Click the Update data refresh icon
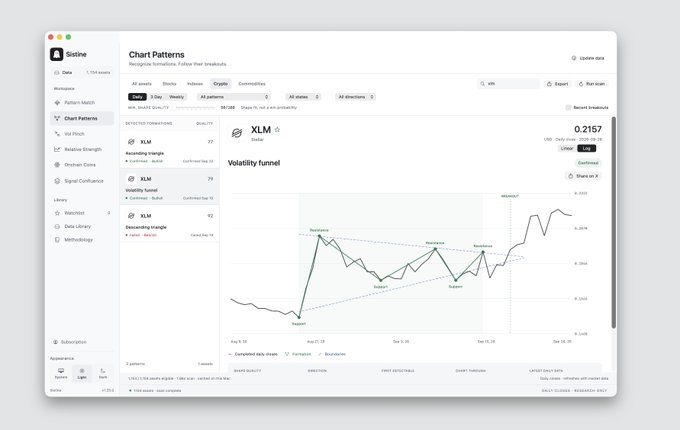The height and width of the screenshot is (430, 680). [574, 58]
